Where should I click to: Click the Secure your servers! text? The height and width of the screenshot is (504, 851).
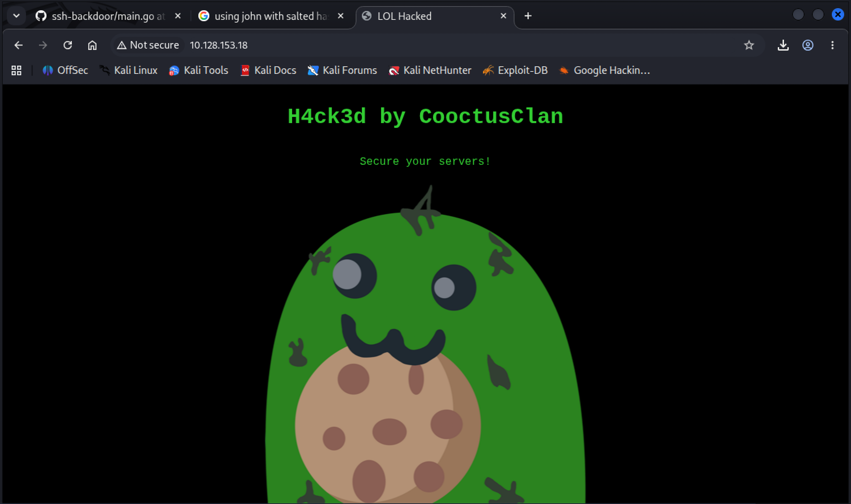pos(425,161)
